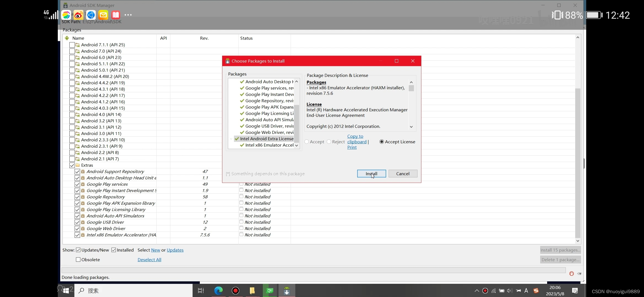Open the network icon in system tray
The width and height of the screenshot is (644, 297).
click(x=494, y=291)
